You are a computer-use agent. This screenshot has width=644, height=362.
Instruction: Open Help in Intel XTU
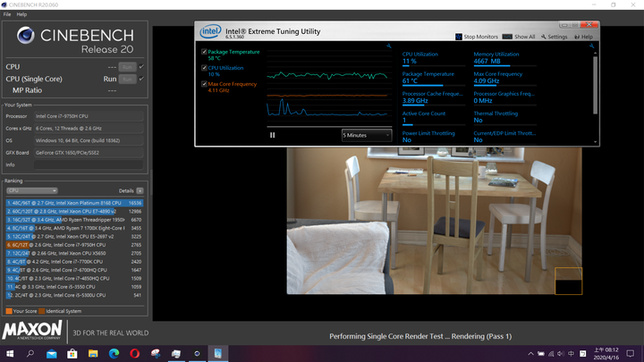coord(583,37)
